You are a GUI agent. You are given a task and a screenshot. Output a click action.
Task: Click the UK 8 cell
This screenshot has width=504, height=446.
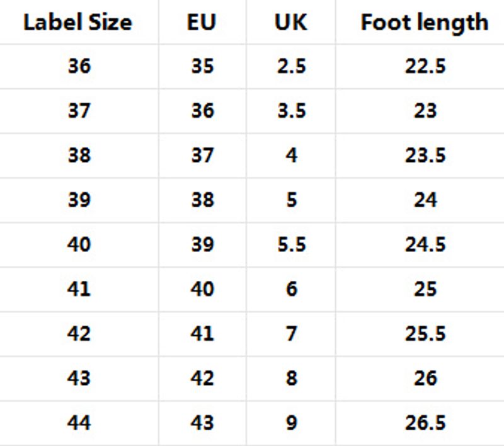(x=291, y=378)
